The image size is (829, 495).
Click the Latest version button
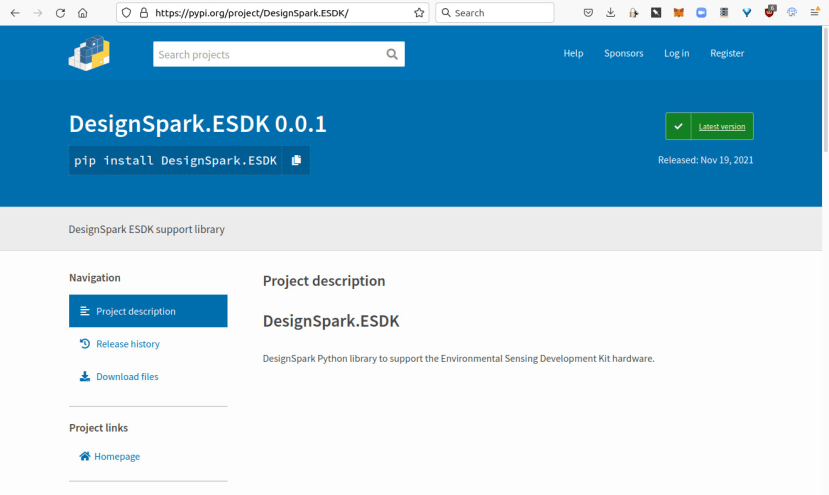point(710,126)
